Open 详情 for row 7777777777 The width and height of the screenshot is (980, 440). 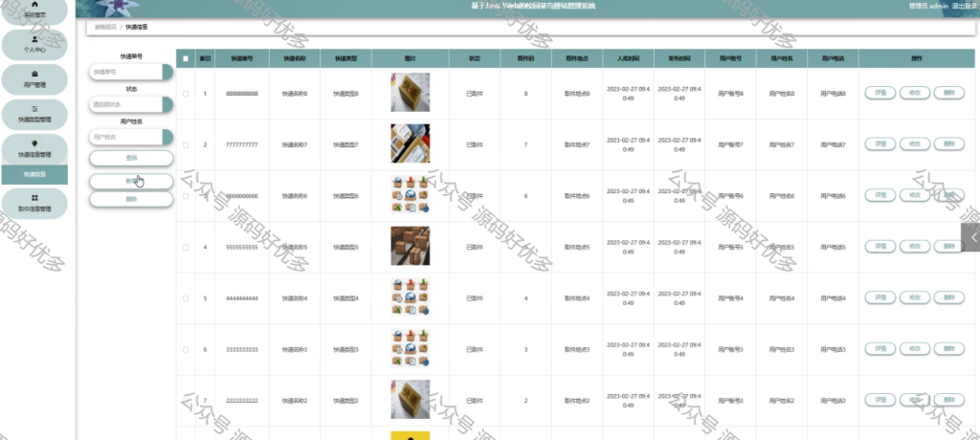[880, 144]
